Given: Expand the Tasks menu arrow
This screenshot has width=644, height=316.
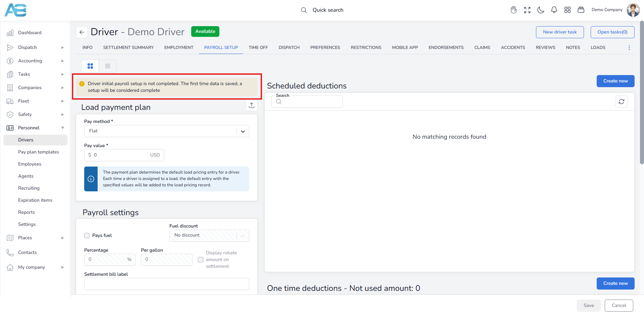Looking at the screenshot, I should (x=62, y=74).
